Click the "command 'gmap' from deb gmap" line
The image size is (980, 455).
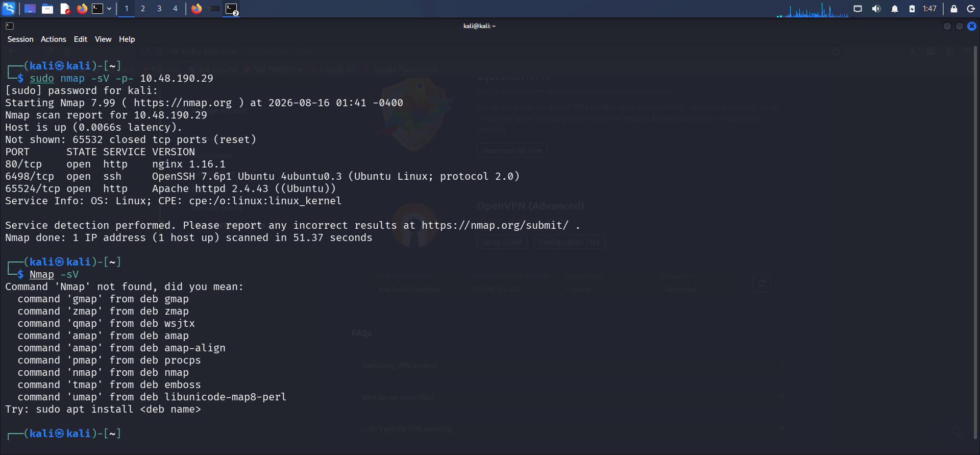[103, 299]
